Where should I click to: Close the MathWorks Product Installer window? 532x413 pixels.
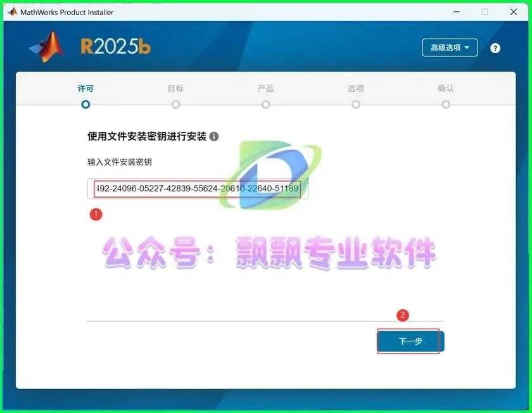pos(514,12)
